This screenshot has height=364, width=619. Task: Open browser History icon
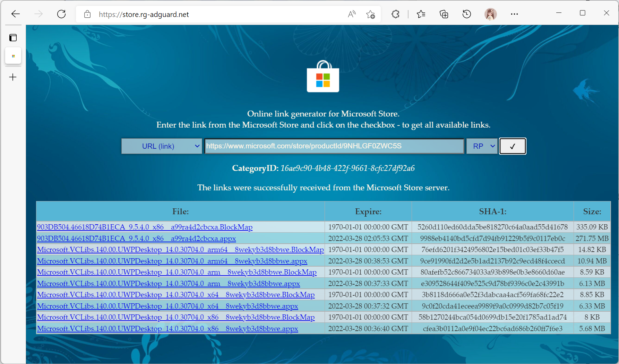467,14
